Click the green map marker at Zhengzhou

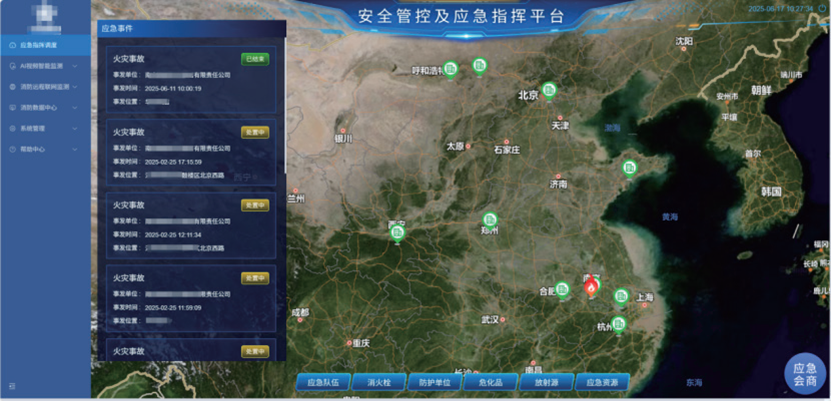[x=489, y=219]
